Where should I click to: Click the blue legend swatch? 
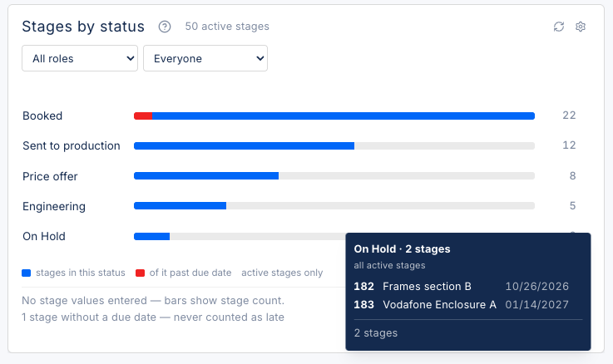click(x=26, y=273)
